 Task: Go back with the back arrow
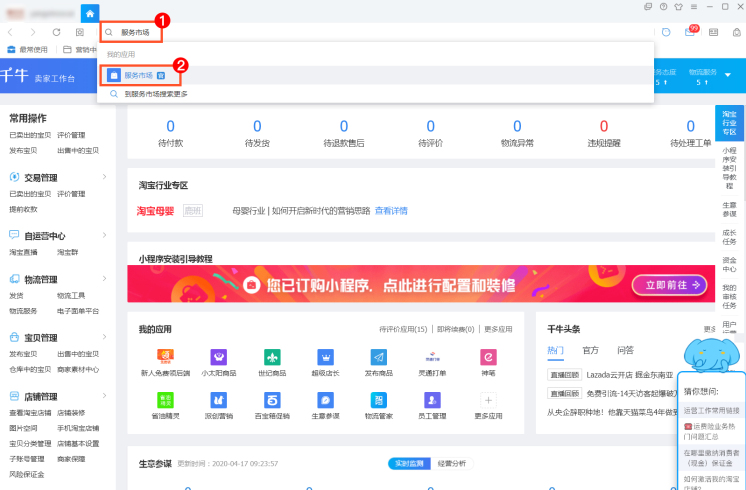pos(10,32)
